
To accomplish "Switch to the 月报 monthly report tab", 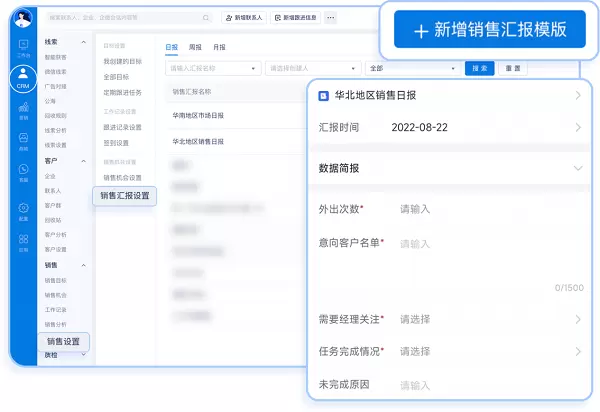I will (x=219, y=47).
